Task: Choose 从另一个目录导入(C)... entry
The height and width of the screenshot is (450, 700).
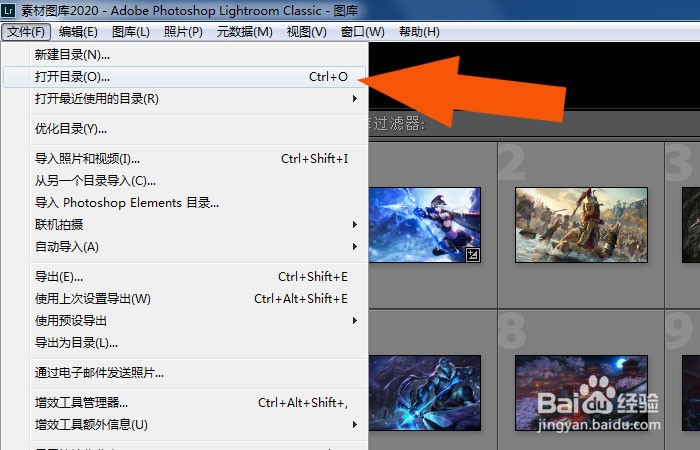Action: pos(184,181)
